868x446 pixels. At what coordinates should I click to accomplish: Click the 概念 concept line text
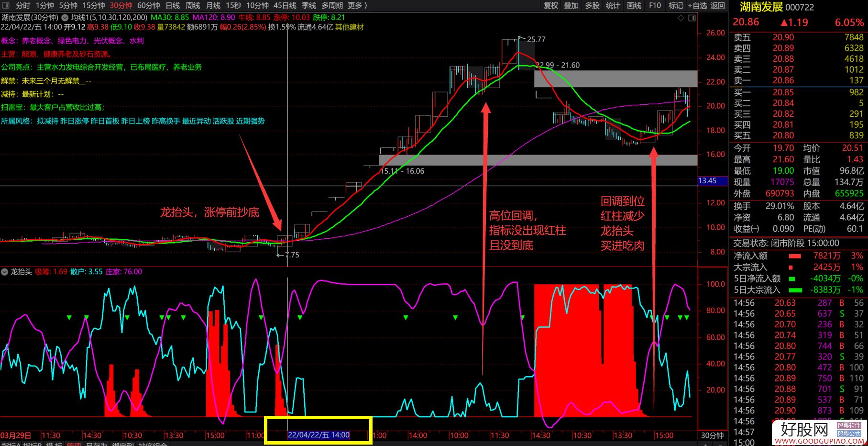[x=72, y=41]
